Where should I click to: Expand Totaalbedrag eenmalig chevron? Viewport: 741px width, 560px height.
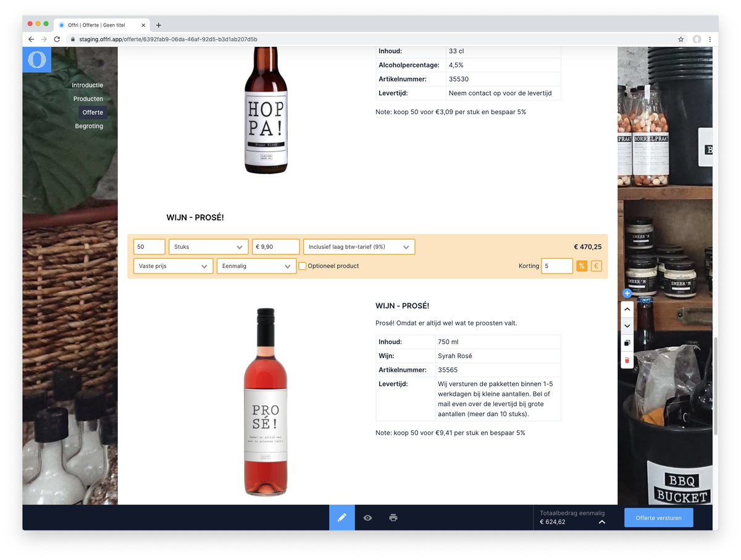pos(602,522)
